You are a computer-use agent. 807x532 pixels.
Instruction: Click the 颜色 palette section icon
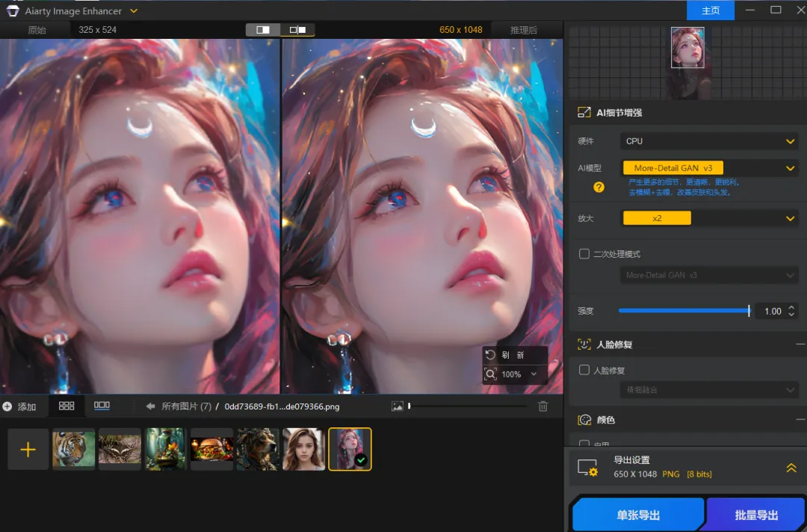(584, 420)
